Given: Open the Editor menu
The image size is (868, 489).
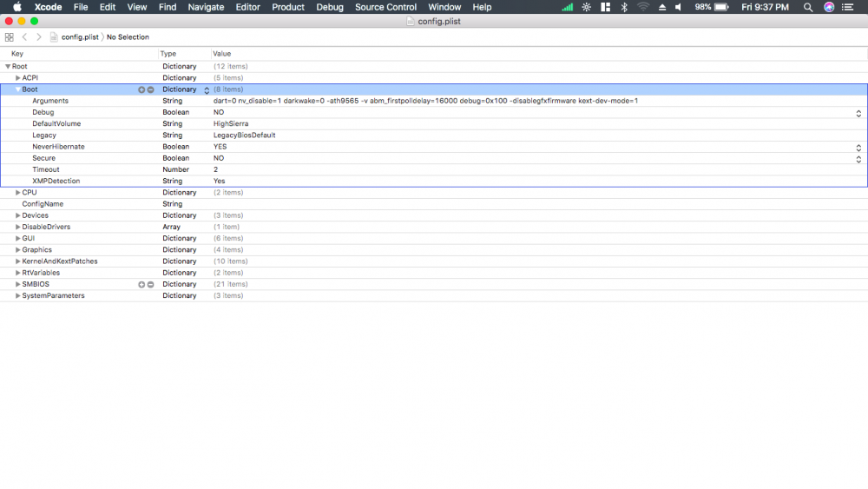Looking at the screenshot, I should pos(247,7).
